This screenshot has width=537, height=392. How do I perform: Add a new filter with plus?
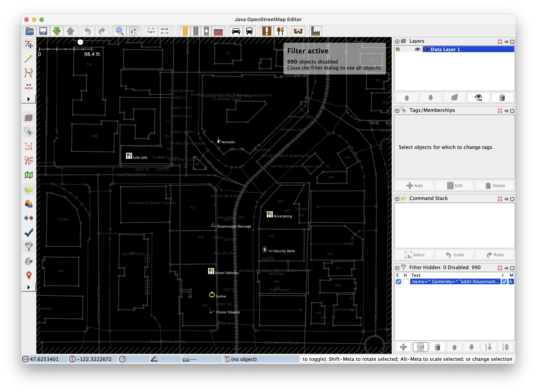(403, 347)
